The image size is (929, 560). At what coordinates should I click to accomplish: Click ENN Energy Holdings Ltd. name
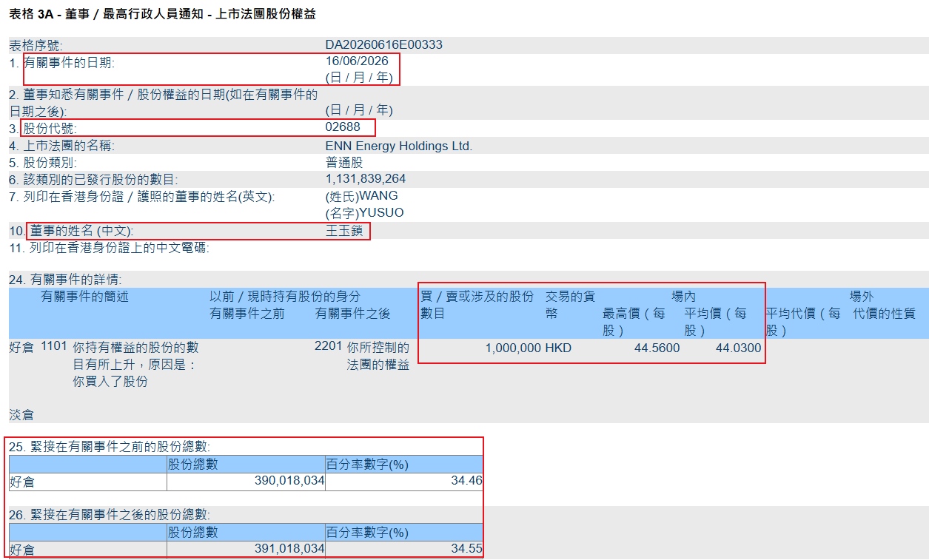coord(398,146)
